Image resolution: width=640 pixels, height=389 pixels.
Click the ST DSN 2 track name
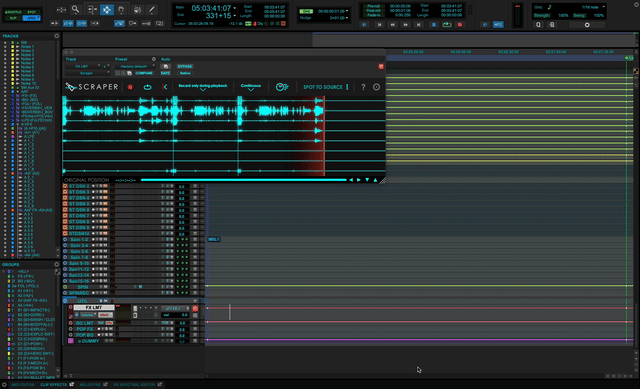point(79,186)
